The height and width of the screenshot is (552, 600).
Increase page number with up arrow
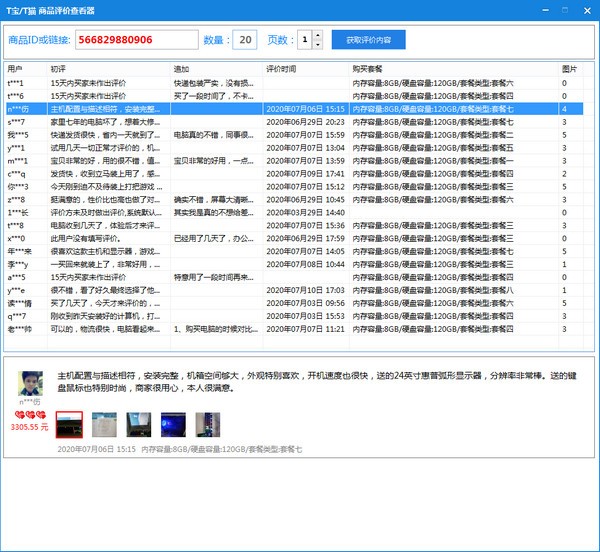318,35
